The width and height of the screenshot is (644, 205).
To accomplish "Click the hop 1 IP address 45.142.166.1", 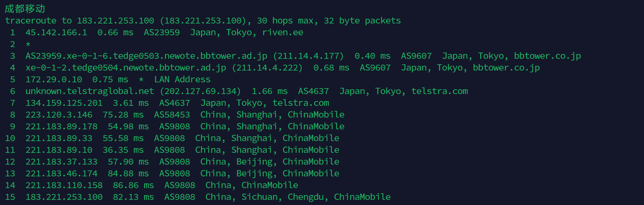I will tap(56, 32).
